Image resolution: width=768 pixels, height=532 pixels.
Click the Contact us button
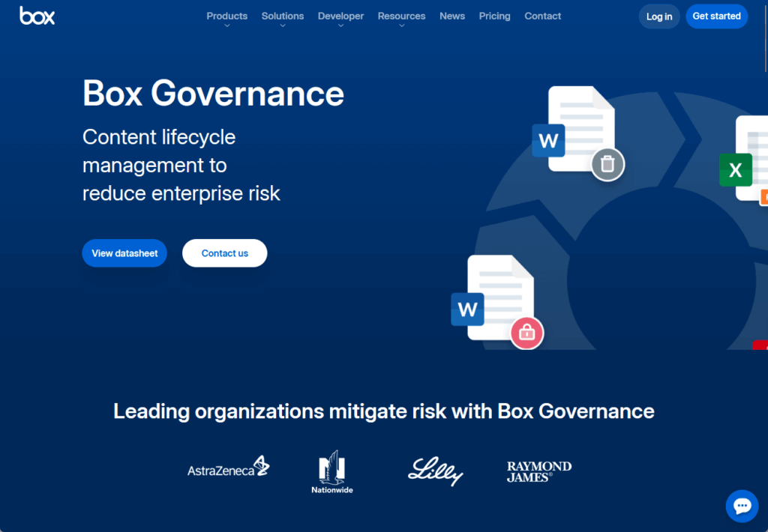[225, 253]
